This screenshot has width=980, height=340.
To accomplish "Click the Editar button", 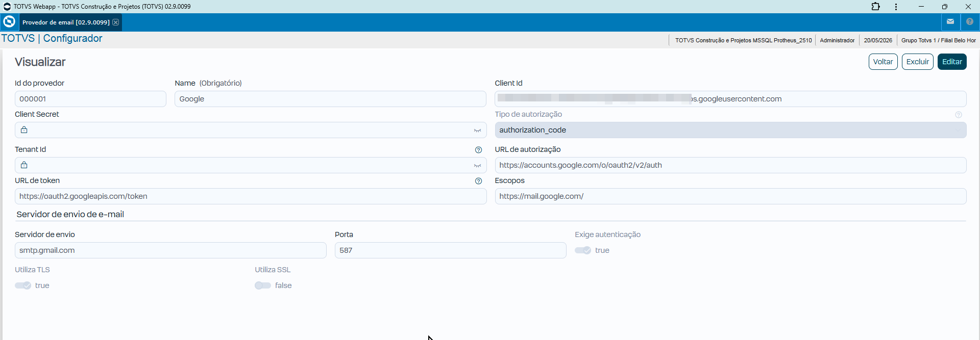I will tap(952, 62).
